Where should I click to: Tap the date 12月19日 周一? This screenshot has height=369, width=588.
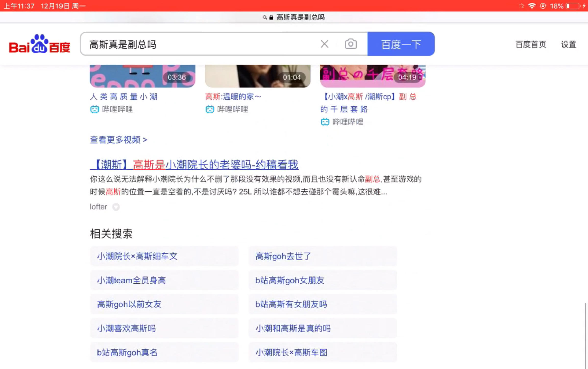(x=63, y=6)
